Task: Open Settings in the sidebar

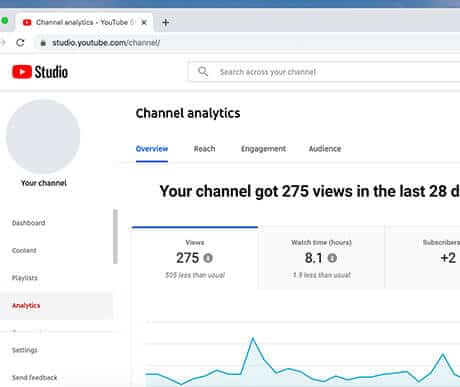Action: click(x=25, y=350)
